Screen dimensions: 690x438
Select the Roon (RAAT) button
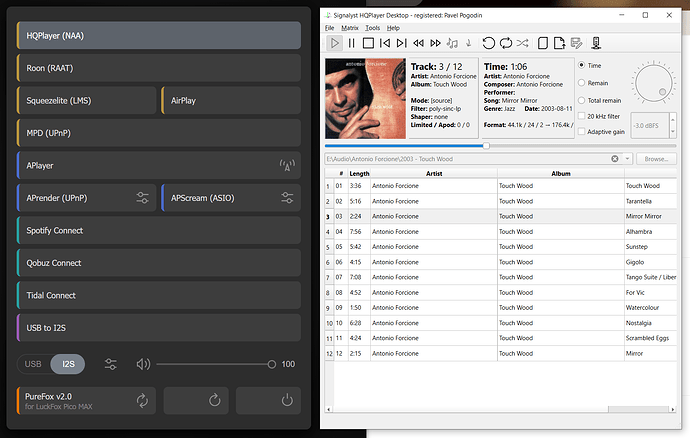click(x=159, y=69)
